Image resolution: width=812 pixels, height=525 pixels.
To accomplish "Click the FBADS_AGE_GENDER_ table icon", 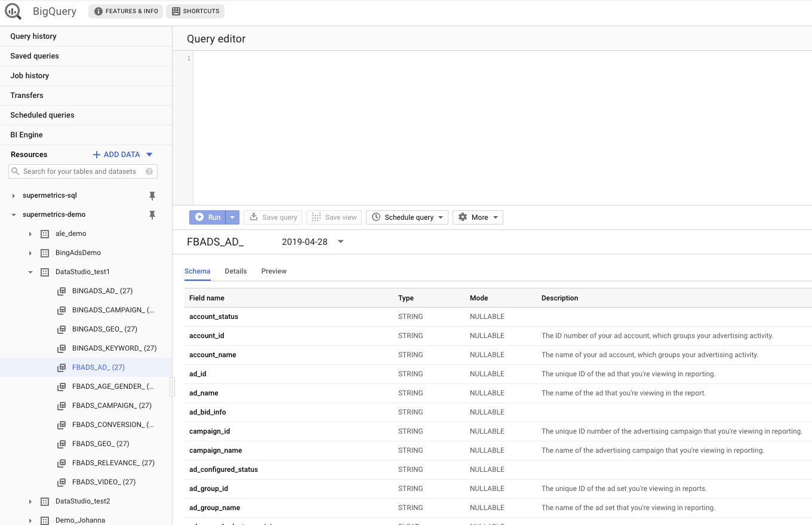I will coord(61,386).
